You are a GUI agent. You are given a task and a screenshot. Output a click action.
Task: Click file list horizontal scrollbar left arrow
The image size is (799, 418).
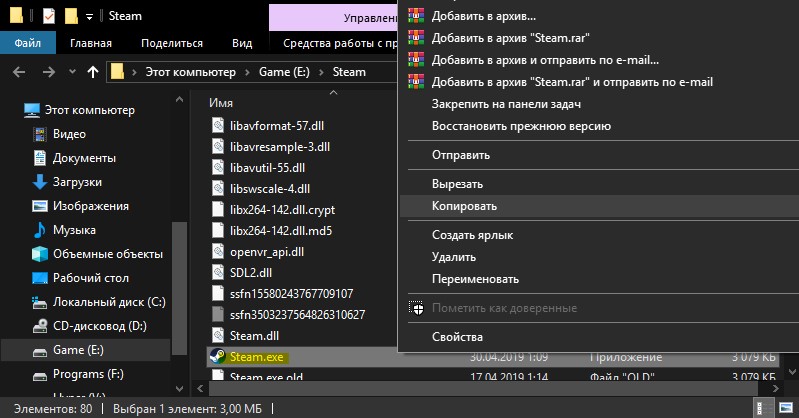(200, 389)
